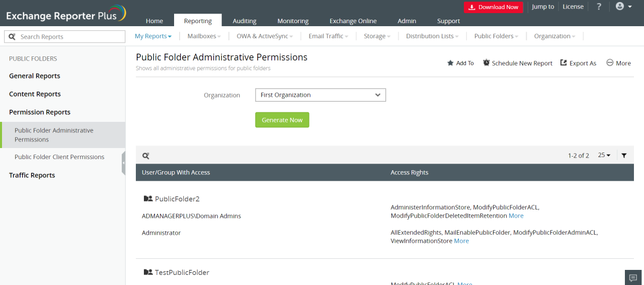The width and height of the screenshot is (644, 285).
Task: Click the User/Group With Access column header
Action: [176, 172]
